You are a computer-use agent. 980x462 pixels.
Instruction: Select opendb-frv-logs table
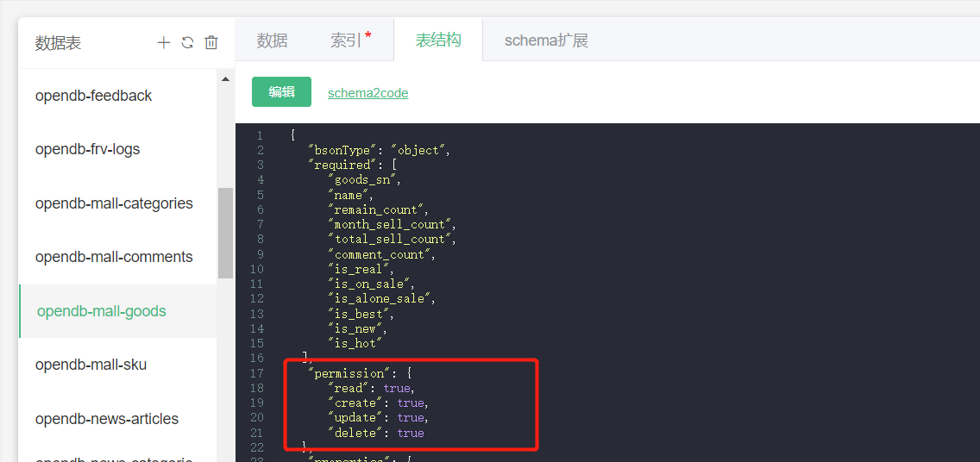[117, 149]
